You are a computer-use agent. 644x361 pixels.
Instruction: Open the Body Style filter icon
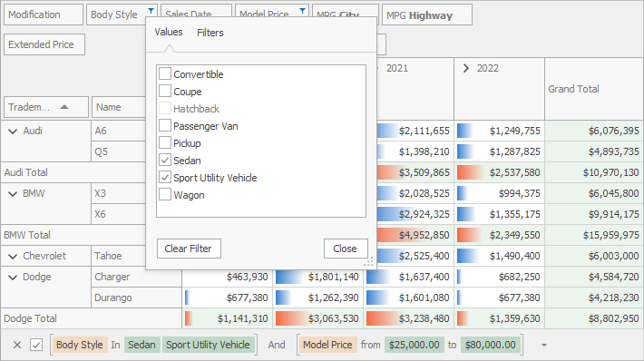tap(151, 11)
